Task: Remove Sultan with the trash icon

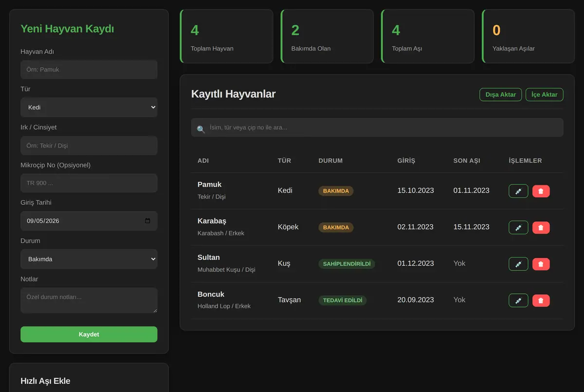Action: [541, 264]
